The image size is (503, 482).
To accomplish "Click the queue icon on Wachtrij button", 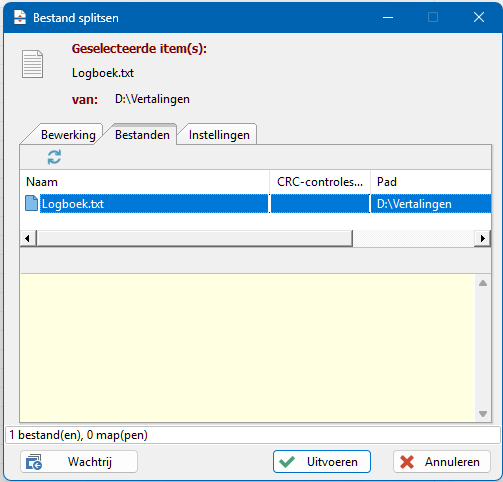I will [x=34, y=462].
